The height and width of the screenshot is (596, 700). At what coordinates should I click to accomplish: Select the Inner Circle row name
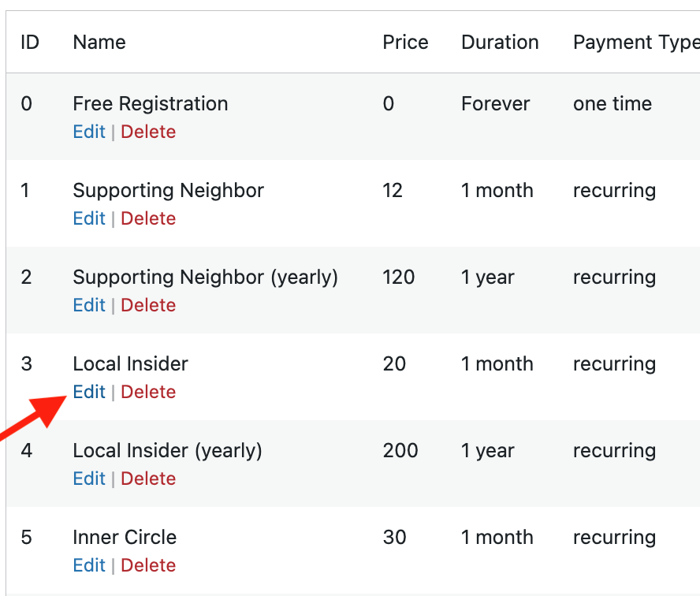coord(125,537)
